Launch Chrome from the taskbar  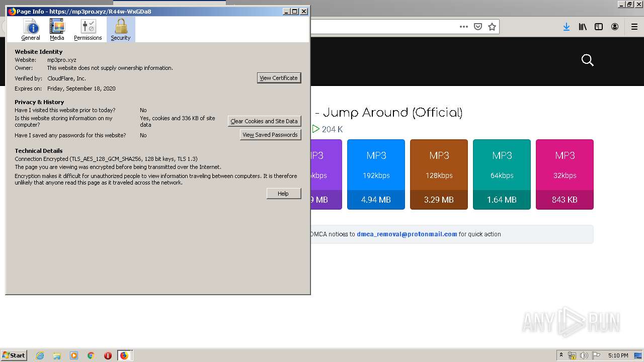click(91, 355)
